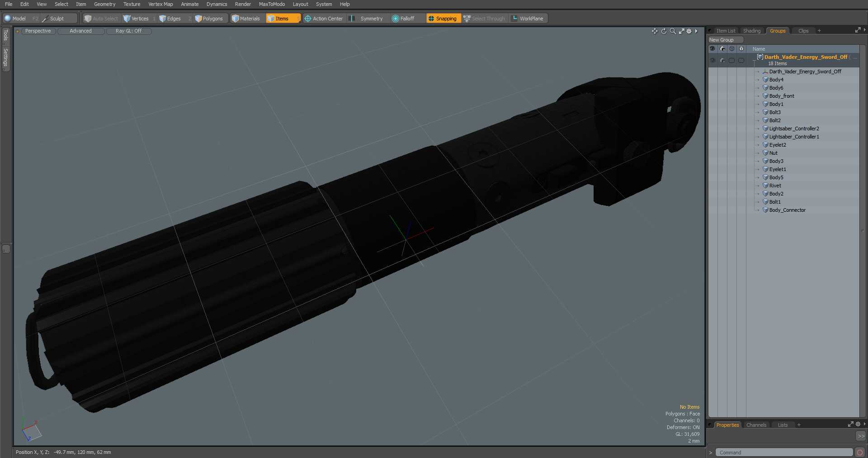Click the viewport pan (move) icon
This screenshot has height=458, width=868.
(655, 31)
